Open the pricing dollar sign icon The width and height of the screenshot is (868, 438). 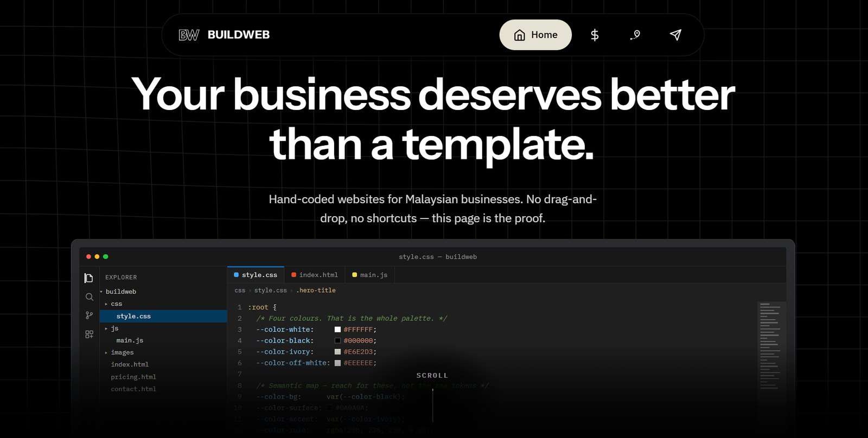click(x=595, y=35)
